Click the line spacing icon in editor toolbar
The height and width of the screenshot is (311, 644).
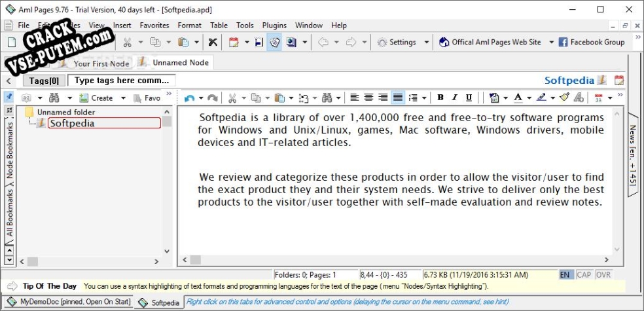click(413, 98)
